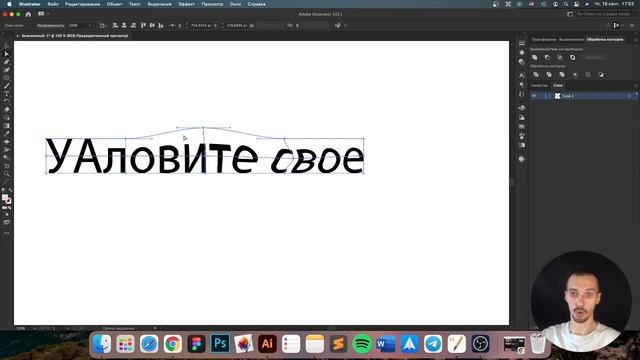Click Unite shape mode in Pathfinder panel

(x=535, y=58)
